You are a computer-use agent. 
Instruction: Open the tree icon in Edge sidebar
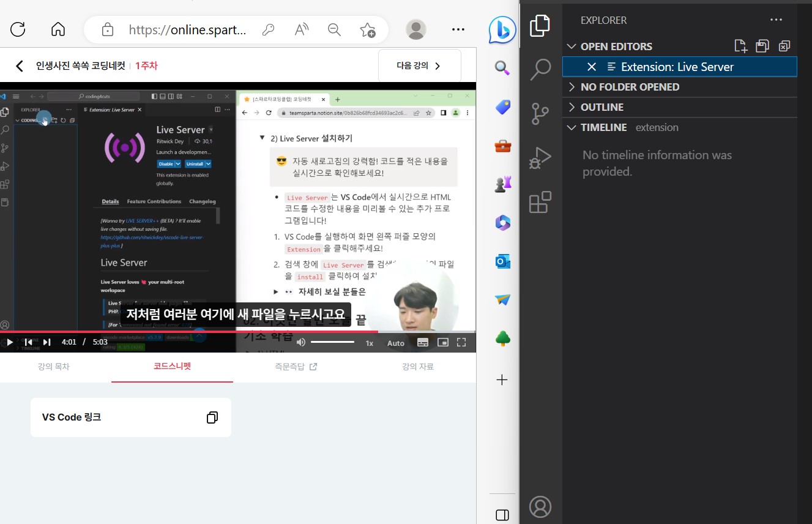point(502,339)
